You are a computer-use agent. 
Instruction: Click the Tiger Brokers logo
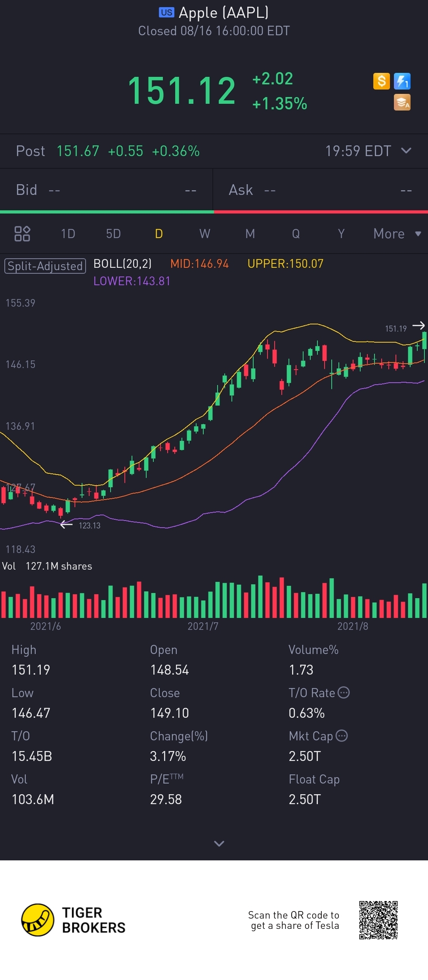point(73,920)
